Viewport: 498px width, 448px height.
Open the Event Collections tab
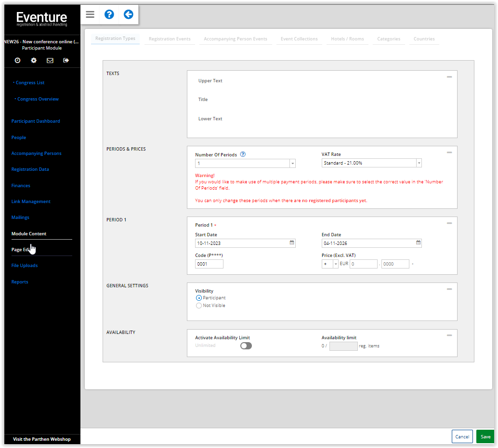(299, 39)
